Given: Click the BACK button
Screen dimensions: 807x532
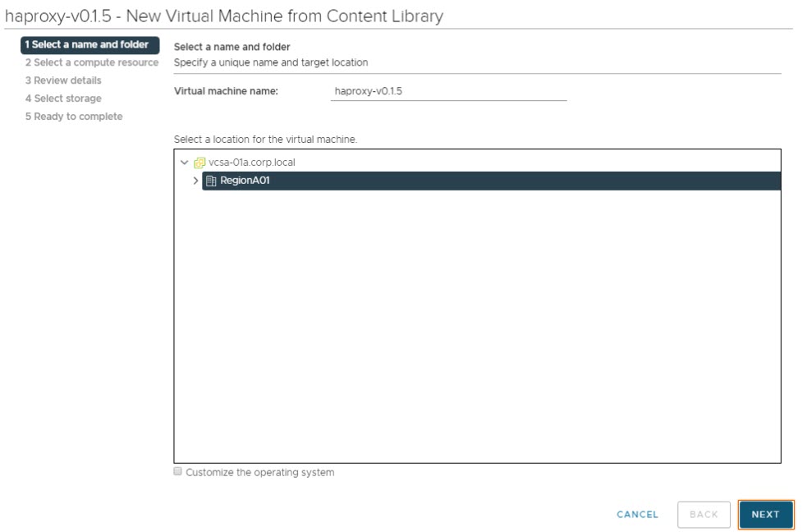Looking at the screenshot, I should pyautogui.click(x=704, y=515).
